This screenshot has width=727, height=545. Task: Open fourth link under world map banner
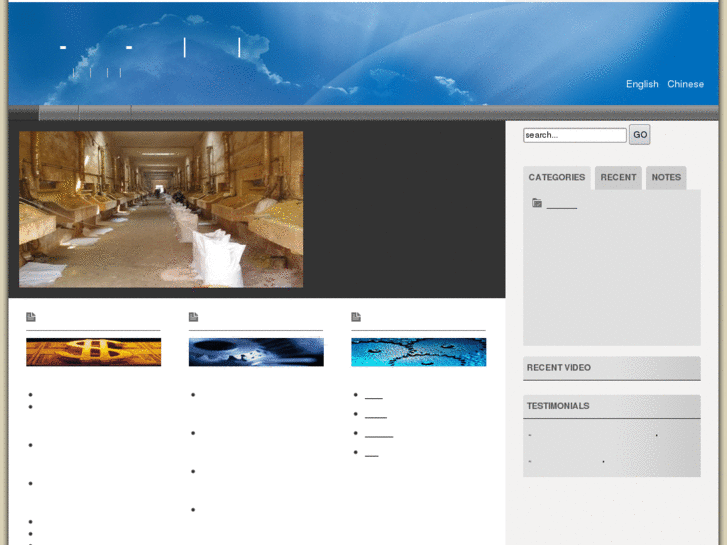(x=371, y=453)
